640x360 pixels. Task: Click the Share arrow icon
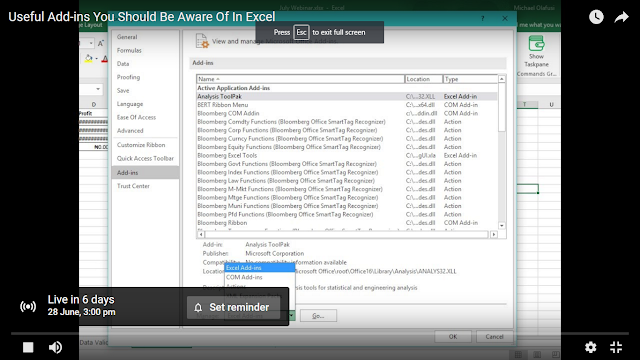(x=621, y=17)
